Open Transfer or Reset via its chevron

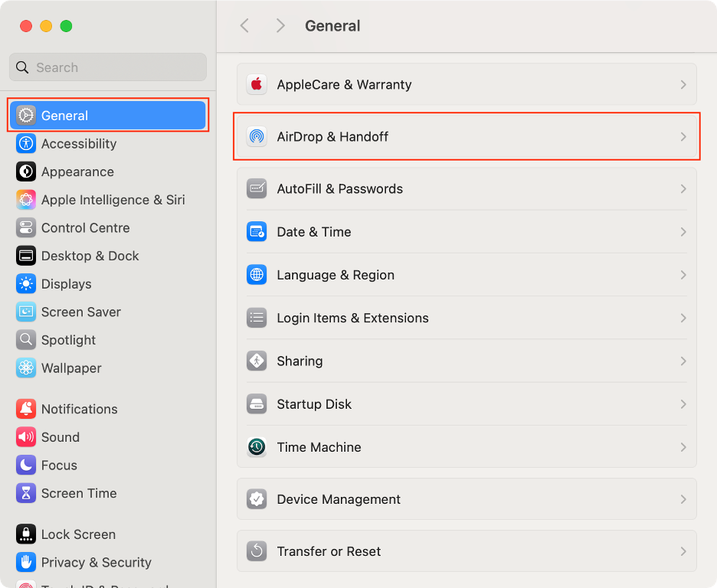pyautogui.click(x=683, y=551)
